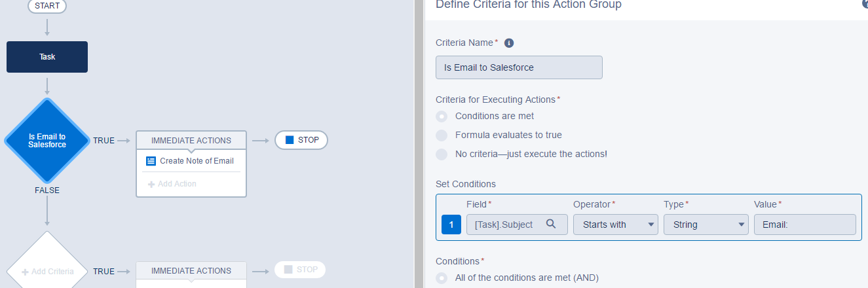This screenshot has width=868, height=288.
Task: Open the String type dropdown
Action: pyautogui.click(x=706, y=225)
